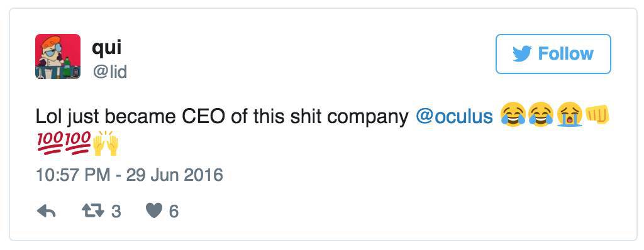Click the fist bump emoji

click(x=596, y=116)
